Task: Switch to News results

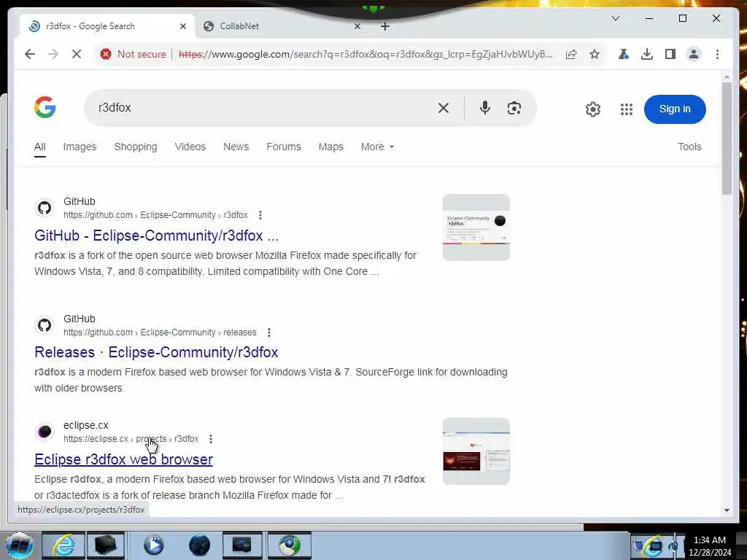Action: [236, 147]
